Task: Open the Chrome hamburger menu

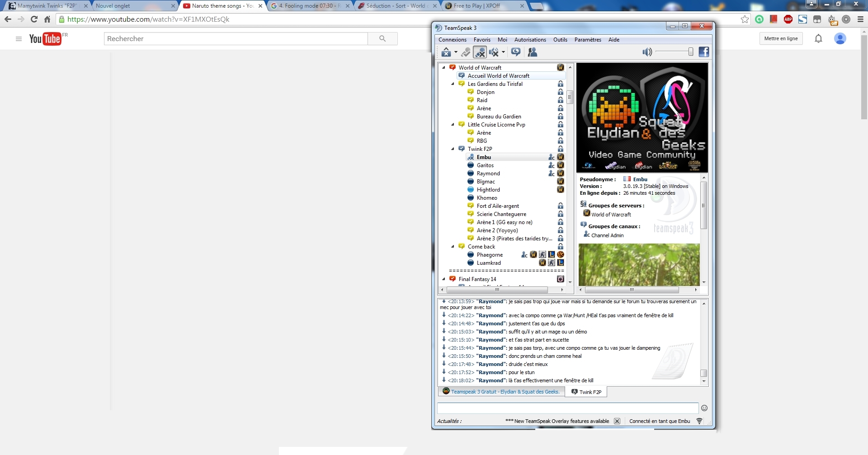Action: (x=860, y=19)
